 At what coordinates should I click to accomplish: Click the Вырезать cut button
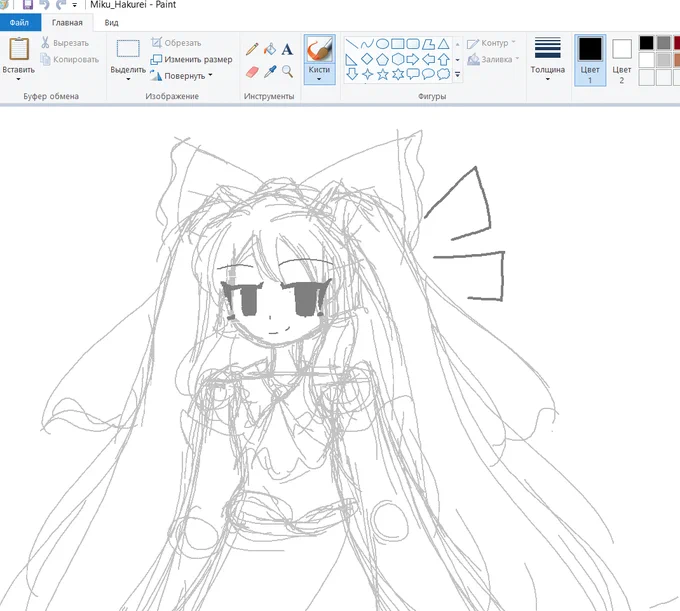pos(65,42)
